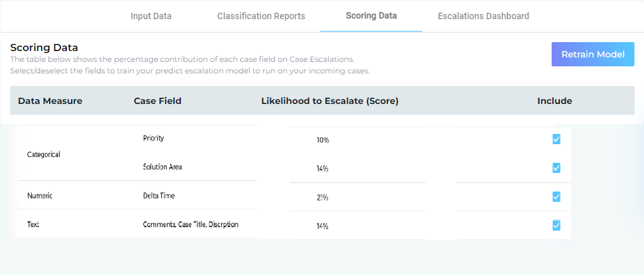Click the Retrain Model button
644x275 pixels.
(593, 54)
